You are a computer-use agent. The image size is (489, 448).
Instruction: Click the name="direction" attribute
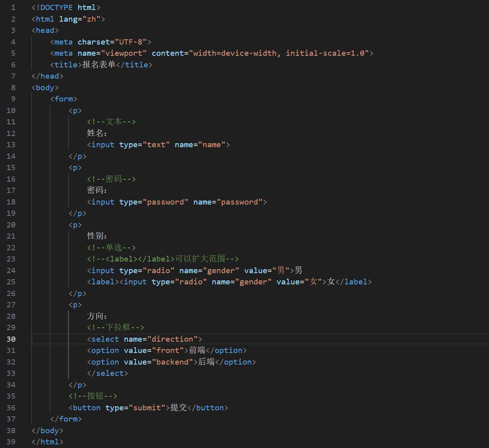tap(161, 339)
